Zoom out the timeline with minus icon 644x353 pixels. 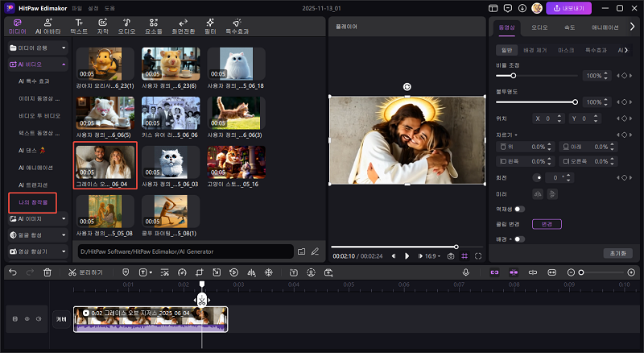(571, 272)
